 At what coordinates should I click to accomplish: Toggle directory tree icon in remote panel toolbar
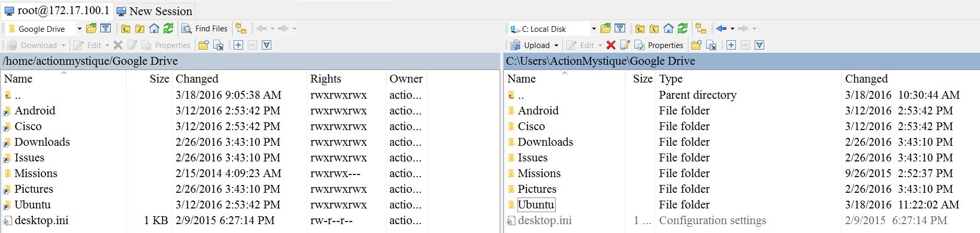pos(240,29)
